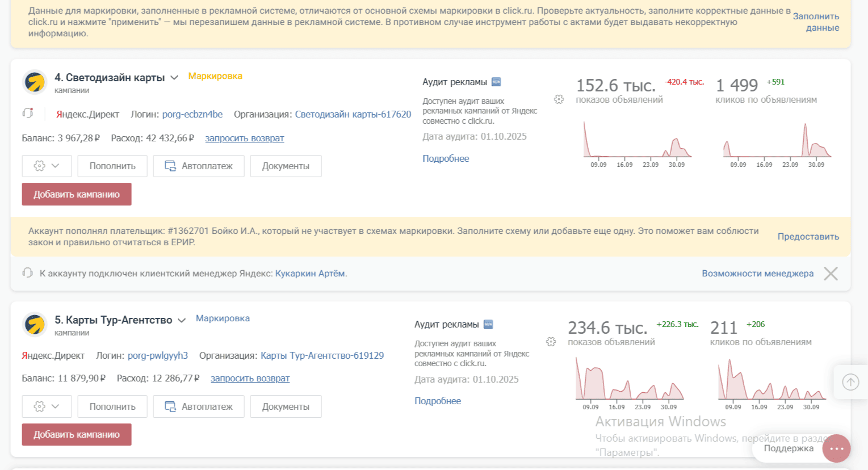Click the Карты Тур-Агентство campaign logo icon
868x470 pixels.
(x=35, y=324)
